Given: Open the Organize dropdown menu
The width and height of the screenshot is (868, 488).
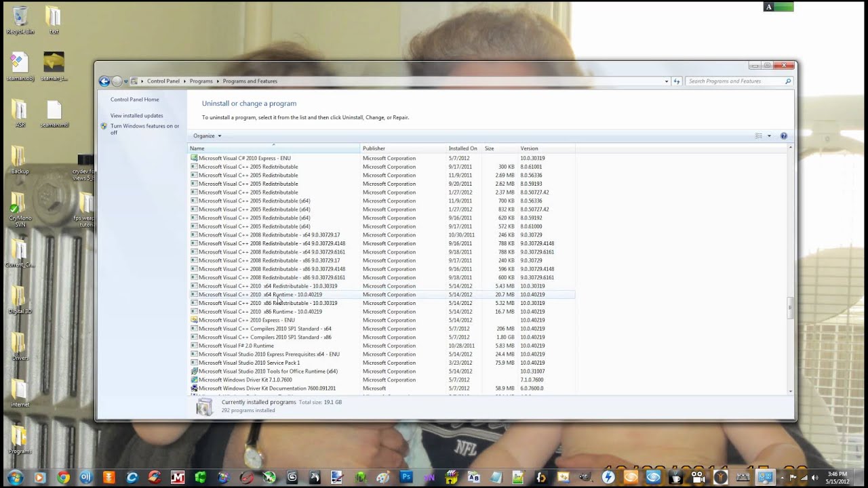Looking at the screenshot, I should tap(208, 136).
